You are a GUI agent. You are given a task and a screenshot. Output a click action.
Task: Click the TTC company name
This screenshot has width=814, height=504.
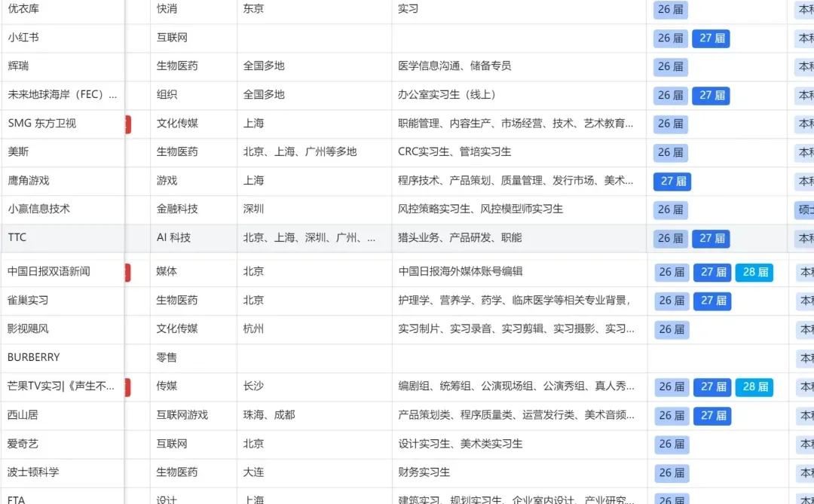17,237
